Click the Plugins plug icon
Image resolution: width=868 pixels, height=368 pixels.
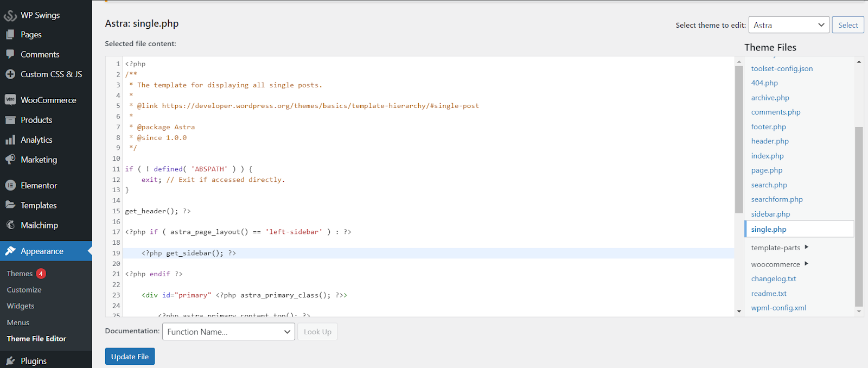(10, 361)
